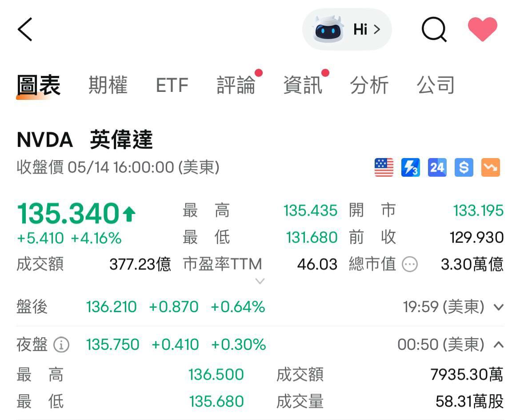Expand more stats below 市盈率TTM
This screenshot has width=520, height=420.
[260, 281]
